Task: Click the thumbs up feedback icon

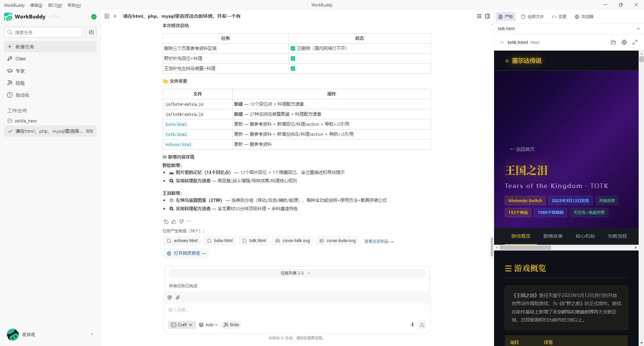Action: click(174, 222)
